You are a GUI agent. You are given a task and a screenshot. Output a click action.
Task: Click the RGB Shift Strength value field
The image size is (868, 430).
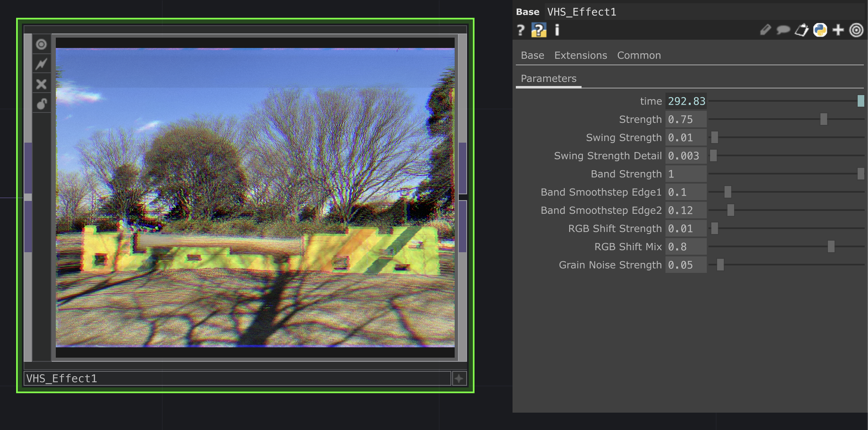click(x=686, y=229)
